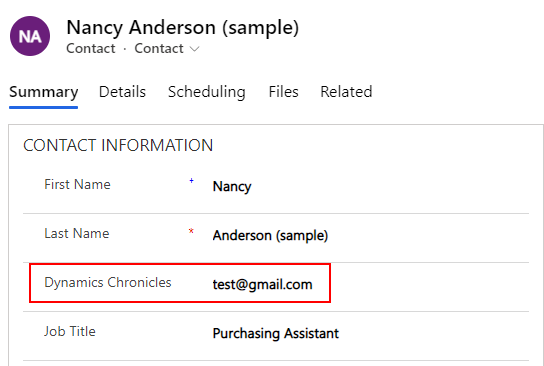544x366 pixels.
Task: Open the Related tab menu
Action: click(346, 92)
